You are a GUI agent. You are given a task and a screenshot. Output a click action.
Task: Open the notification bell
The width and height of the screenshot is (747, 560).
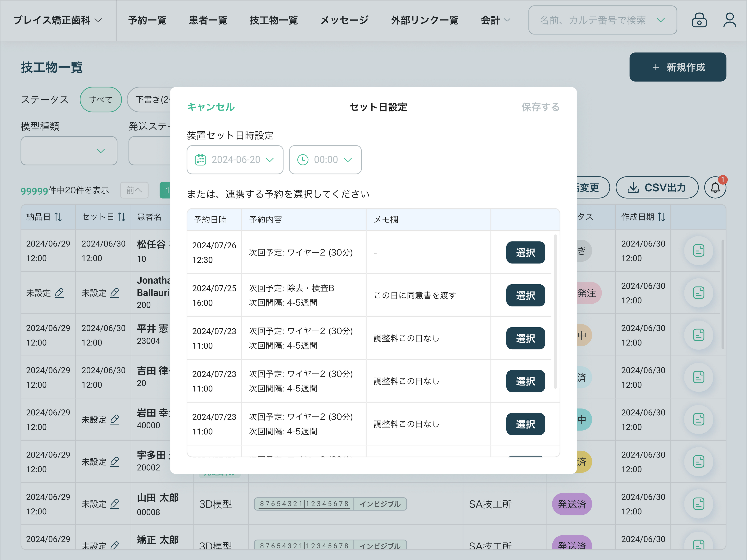point(715,187)
